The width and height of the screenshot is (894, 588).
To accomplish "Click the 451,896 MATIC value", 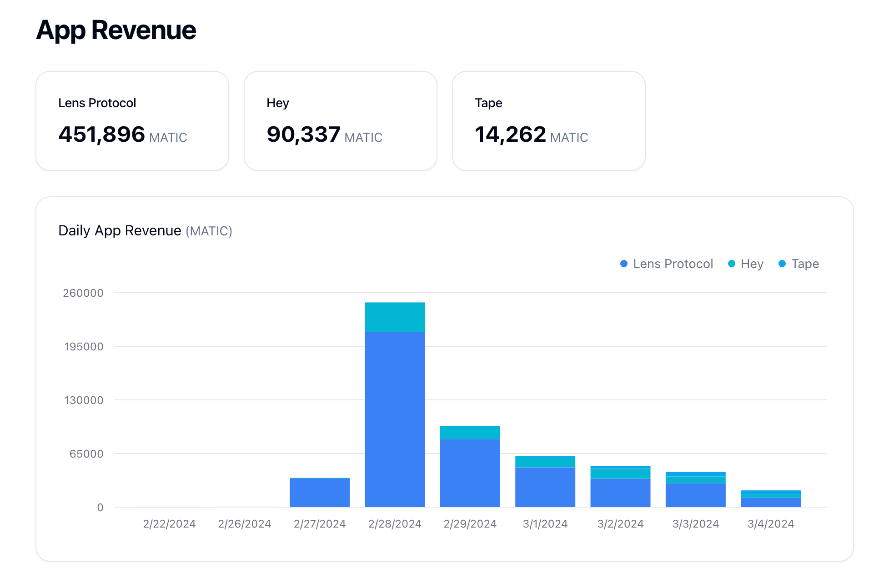I will click(123, 135).
